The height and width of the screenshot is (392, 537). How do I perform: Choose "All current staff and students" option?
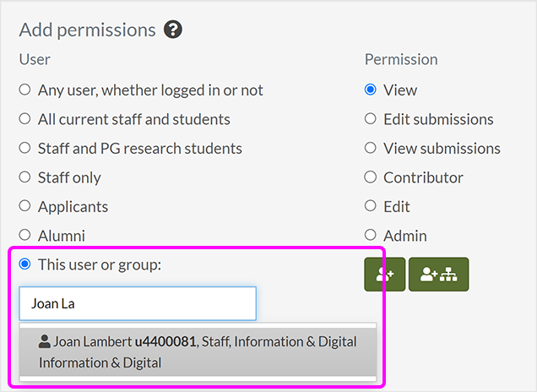tap(24, 119)
